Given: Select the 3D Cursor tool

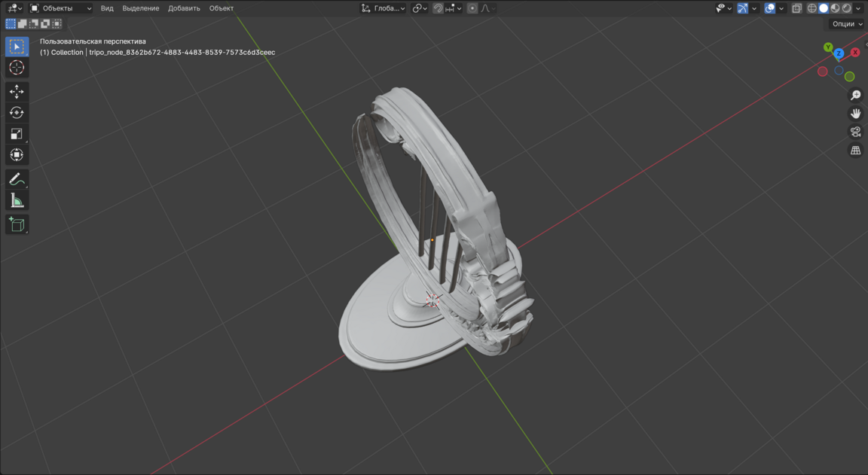Looking at the screenshot, I should 17,68.
